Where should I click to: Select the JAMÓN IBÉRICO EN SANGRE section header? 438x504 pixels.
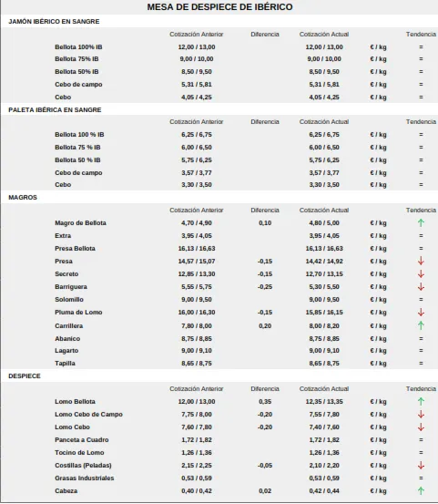pos(54,22)
